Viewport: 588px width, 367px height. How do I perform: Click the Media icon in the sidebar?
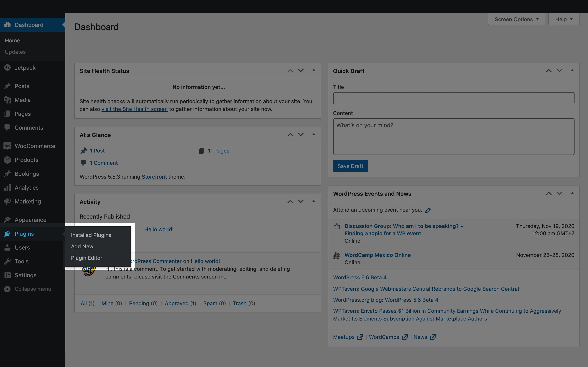pos(7,100)
